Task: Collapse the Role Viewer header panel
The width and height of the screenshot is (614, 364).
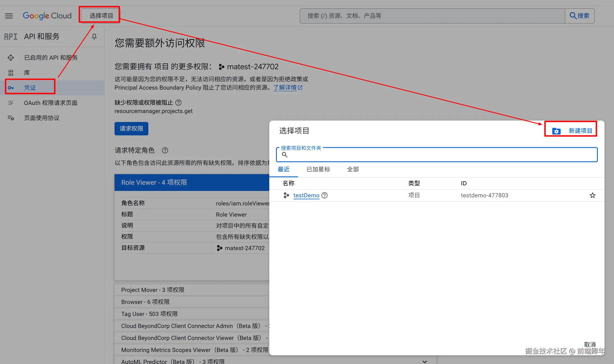Action: pyautogui.click(x=154, y=182)
